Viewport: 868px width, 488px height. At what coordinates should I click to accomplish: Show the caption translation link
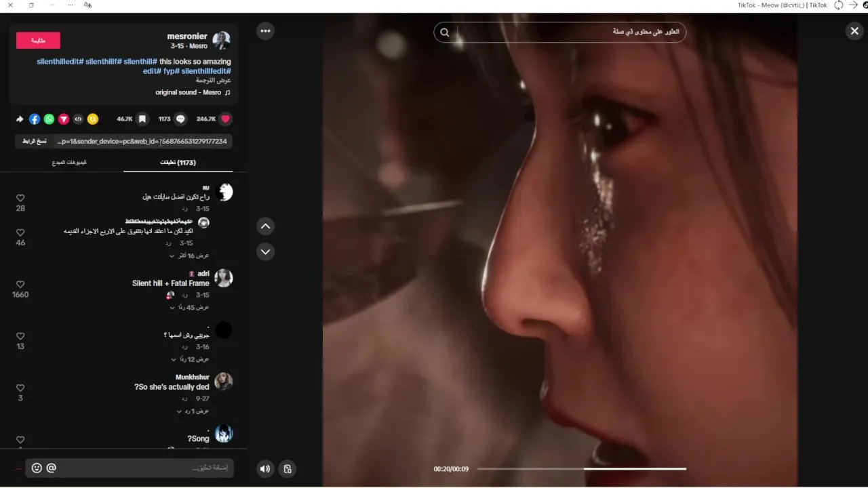214,81
